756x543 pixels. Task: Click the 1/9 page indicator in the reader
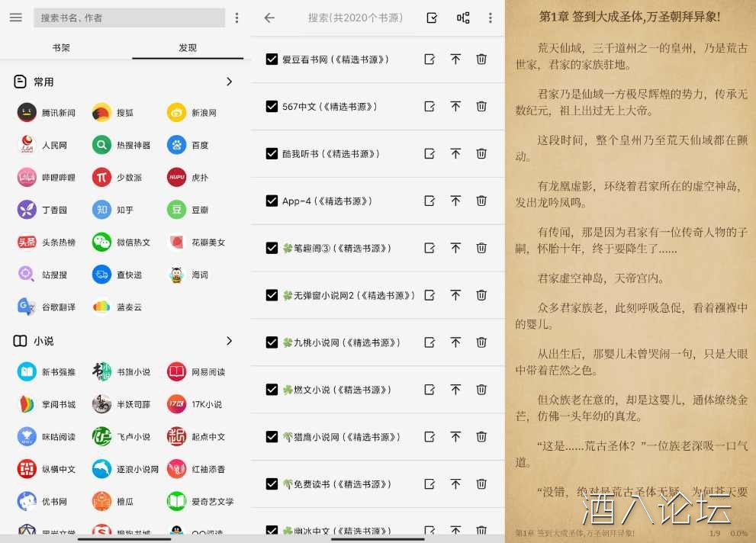coord(715,533)
